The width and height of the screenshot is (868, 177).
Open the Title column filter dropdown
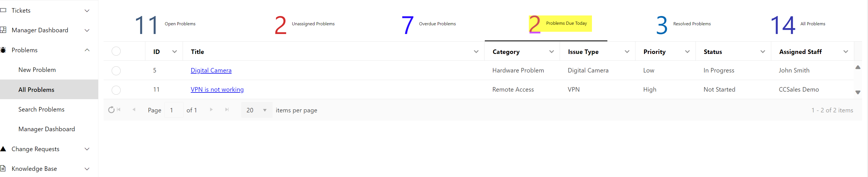point(476,52)
